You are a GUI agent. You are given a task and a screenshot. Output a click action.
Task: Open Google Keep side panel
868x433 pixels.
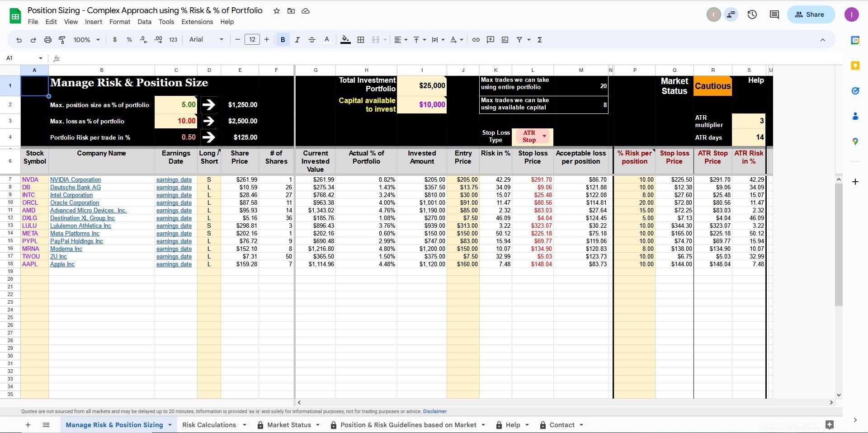pos(855,66)
